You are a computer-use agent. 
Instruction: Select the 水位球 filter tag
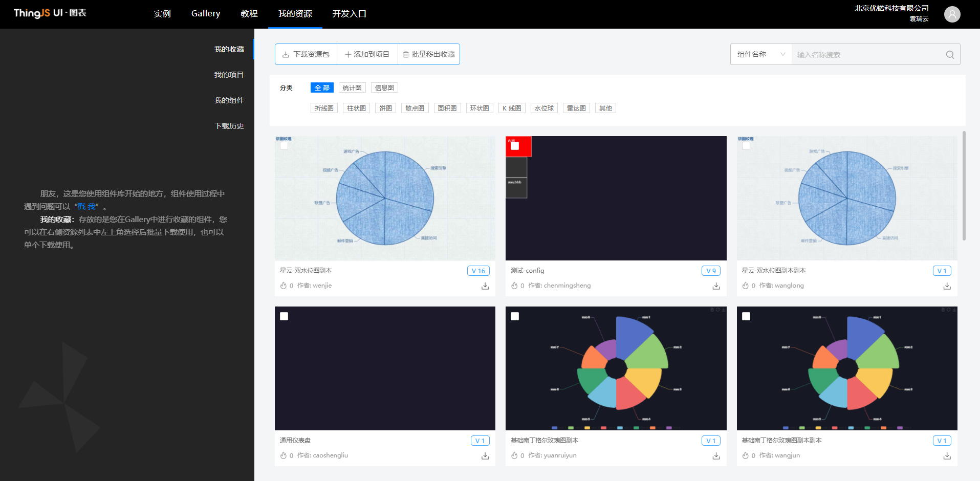(x=544, y=108)
